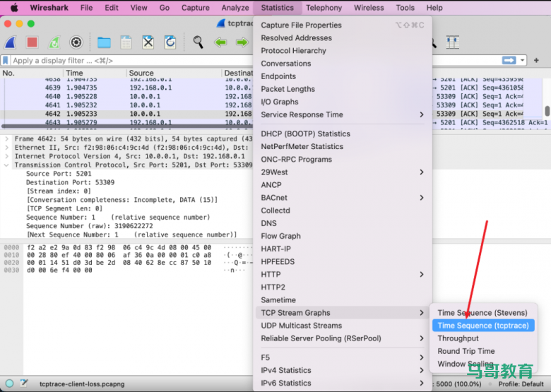The height and width of the screenshot is (392, 551).
Task: Open the Telephony menu
Action: (324, 8)
